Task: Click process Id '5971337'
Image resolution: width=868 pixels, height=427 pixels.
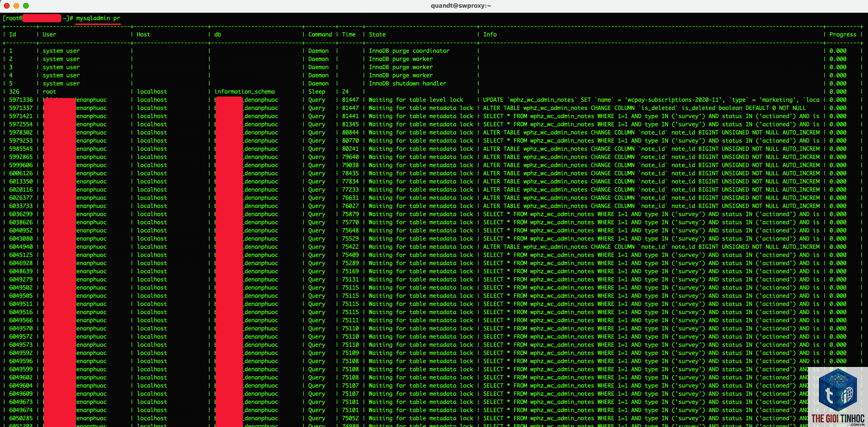Action: [x=21, y=108]
